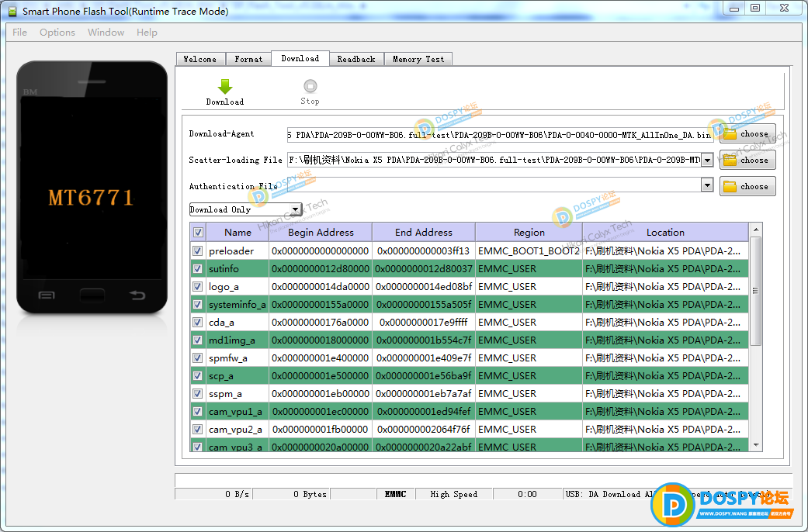This screenshot has height=532, width=808.
Task: Uncheck the cam_vpu1_a partition checkbox
Action: tap(197, 412)
